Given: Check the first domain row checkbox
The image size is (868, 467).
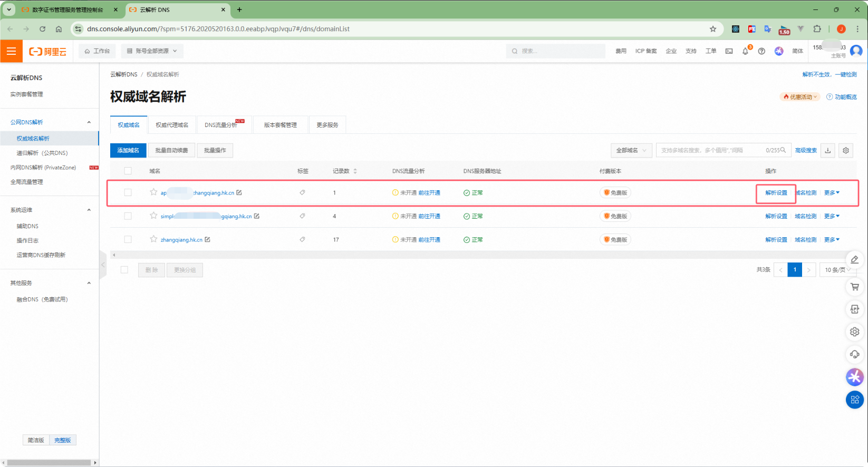Looking at the screenshot, I should [x=128, y=192].
